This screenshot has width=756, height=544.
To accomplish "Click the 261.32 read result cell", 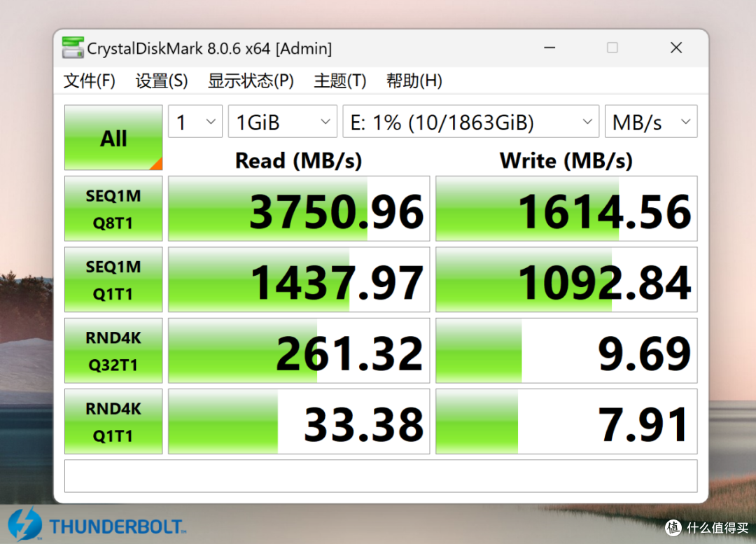I will (299, 350).
